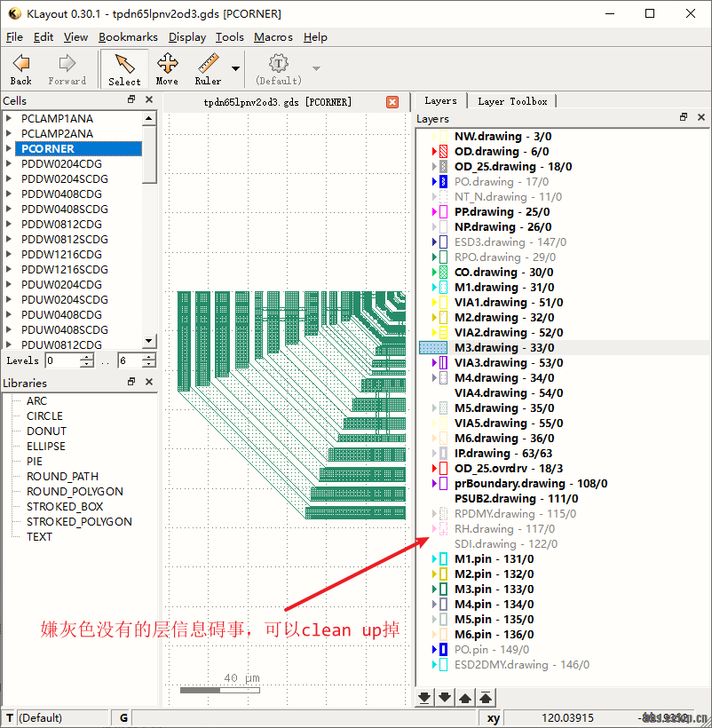Switch to the Layer Toolbox tab
Viewport: 712px width, 728px height.
tap(512, 101)
